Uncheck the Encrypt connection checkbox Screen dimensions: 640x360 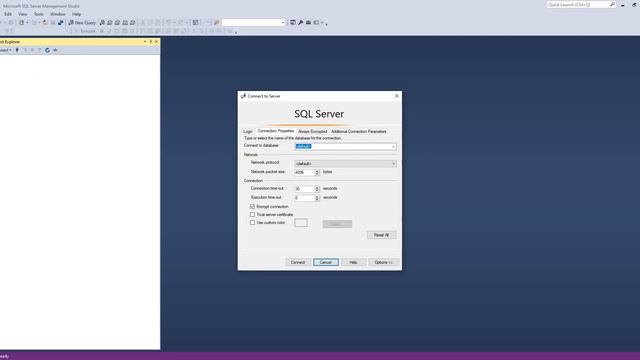(x=252, y=207)
